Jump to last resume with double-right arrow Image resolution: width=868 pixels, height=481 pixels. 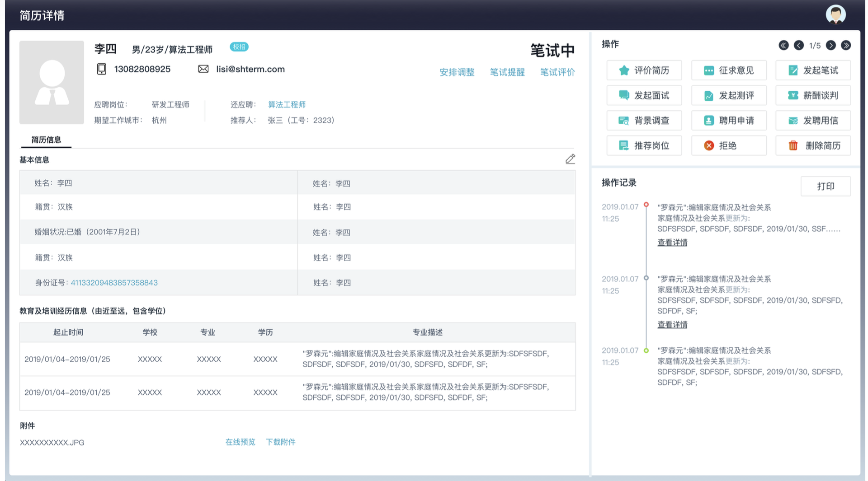[846, 45]
